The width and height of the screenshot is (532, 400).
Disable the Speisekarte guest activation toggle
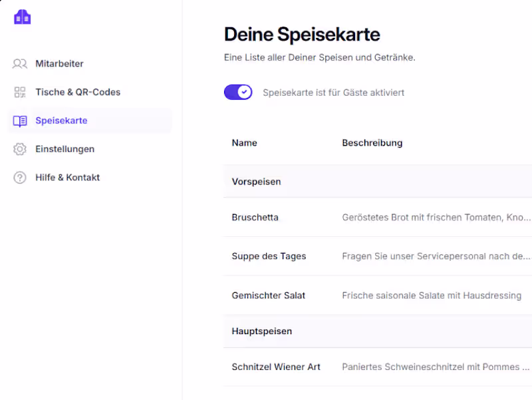click(x=238, y=93)
